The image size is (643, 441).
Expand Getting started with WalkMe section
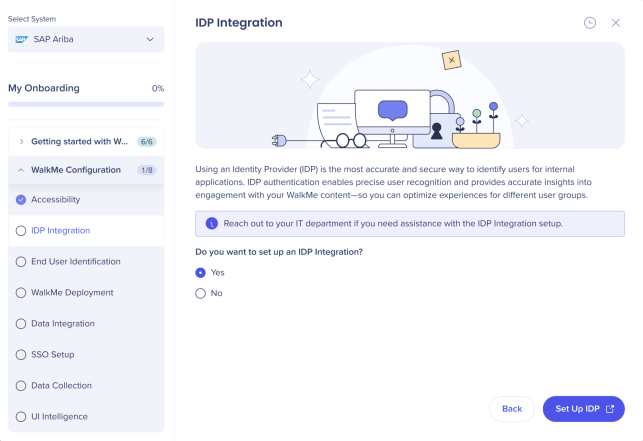coord(86,142)
